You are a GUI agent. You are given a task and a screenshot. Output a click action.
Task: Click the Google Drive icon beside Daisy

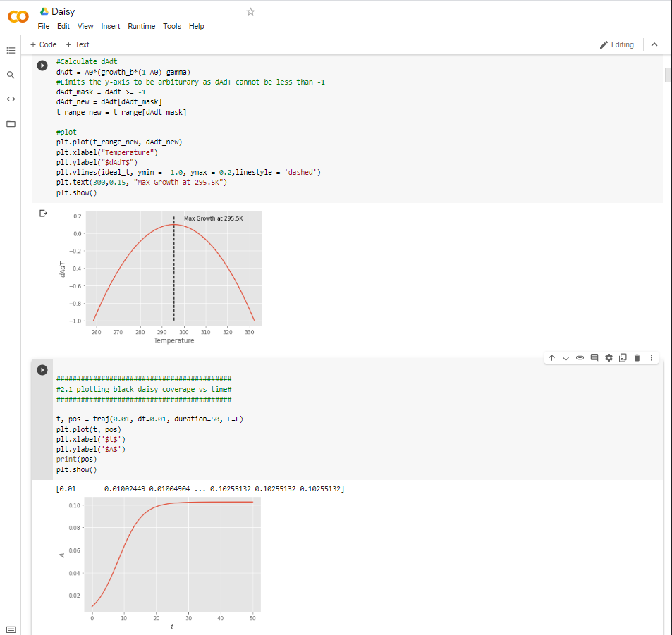44,11
